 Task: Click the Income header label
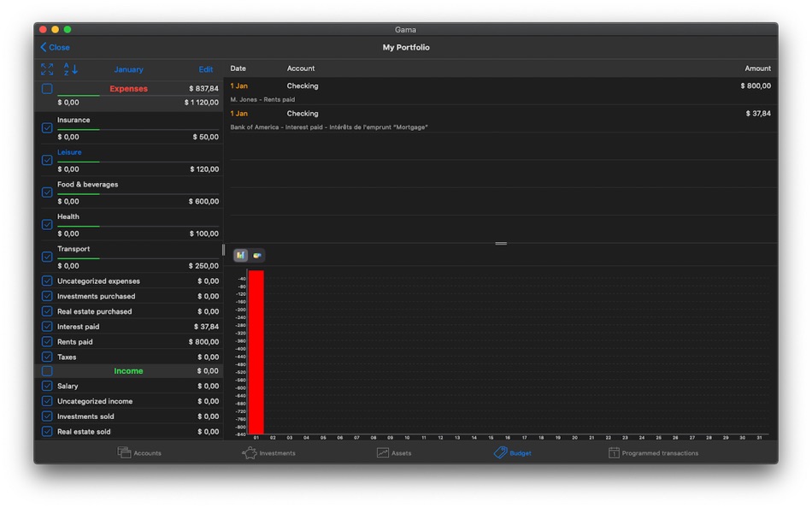(128, 370)
